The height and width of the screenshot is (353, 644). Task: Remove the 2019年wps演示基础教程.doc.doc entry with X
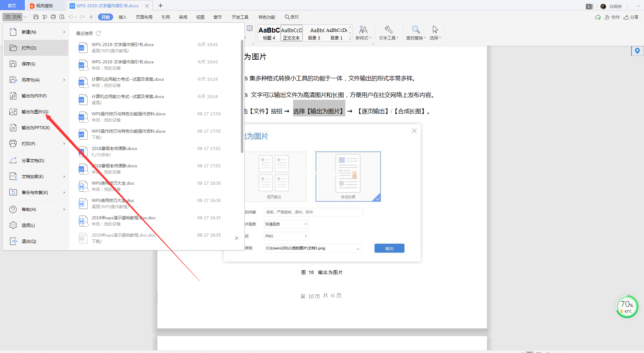click(x=237, y=238)
